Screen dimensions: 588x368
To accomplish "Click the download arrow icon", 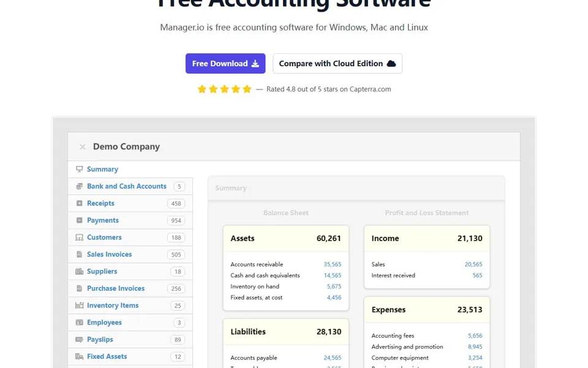I will click(x=255, y=63).
